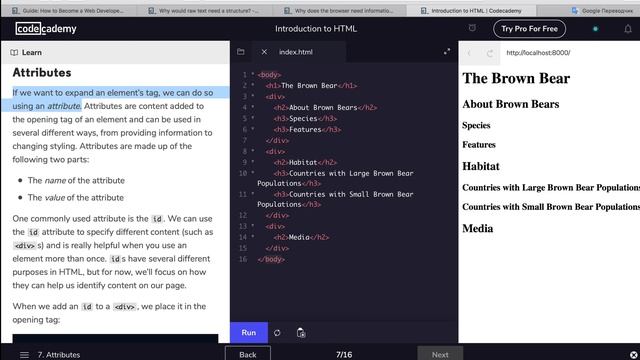The width and height of the screenshot is (640, 360).
Task: Close the index.html editor tab
Action: [x=264, y=52]
